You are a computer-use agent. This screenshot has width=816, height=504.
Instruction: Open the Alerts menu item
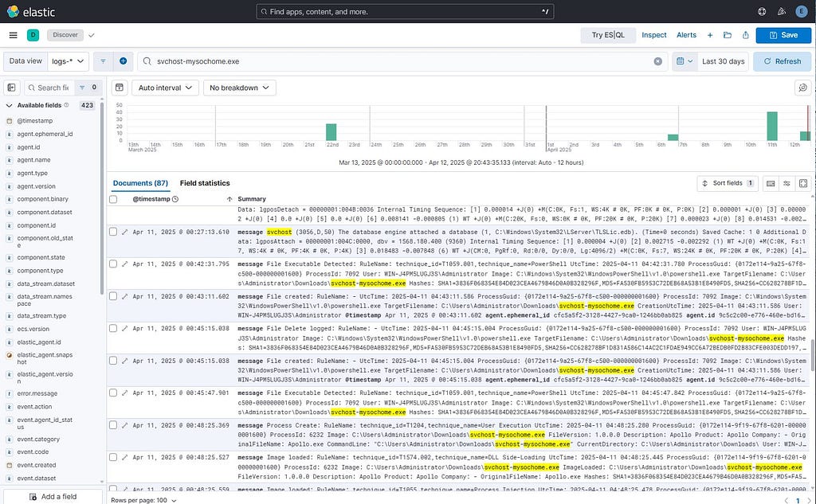(x=686, y=35)
